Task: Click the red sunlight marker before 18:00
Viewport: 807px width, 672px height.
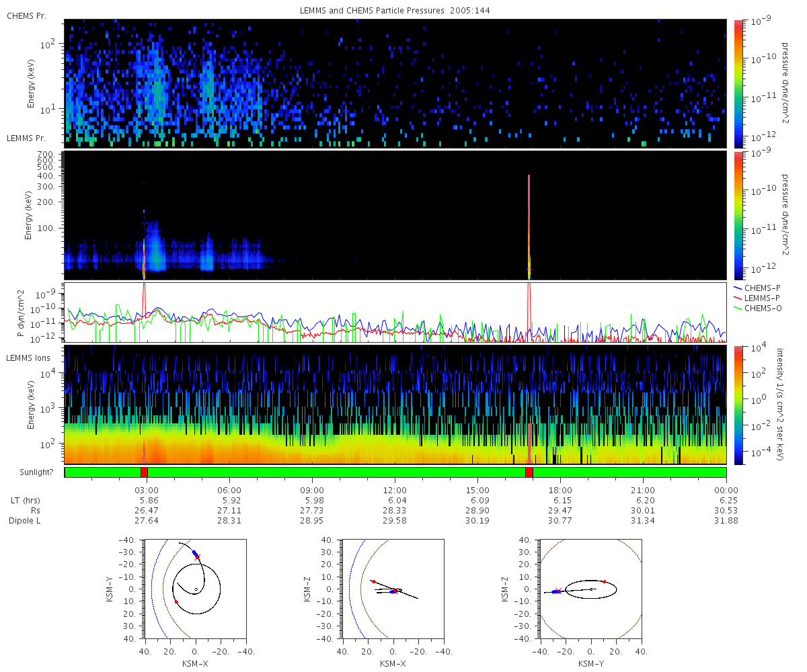Action: (529, 472)
